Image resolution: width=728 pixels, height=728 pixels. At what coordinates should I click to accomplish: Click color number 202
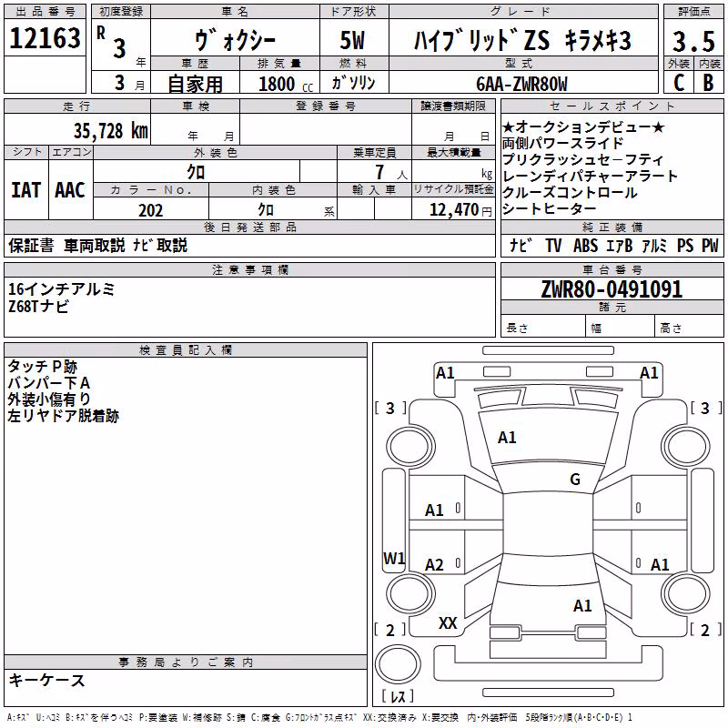[x=151, y=210]
